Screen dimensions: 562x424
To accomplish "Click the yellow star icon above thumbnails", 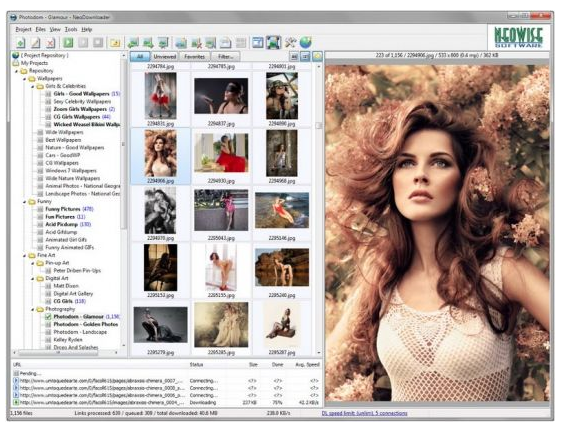I will point(318,56).
